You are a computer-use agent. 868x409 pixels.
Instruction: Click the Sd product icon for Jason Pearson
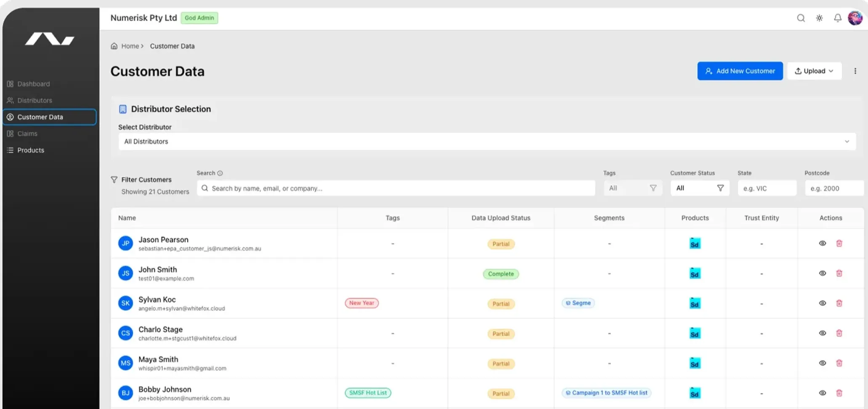[695, 244]
